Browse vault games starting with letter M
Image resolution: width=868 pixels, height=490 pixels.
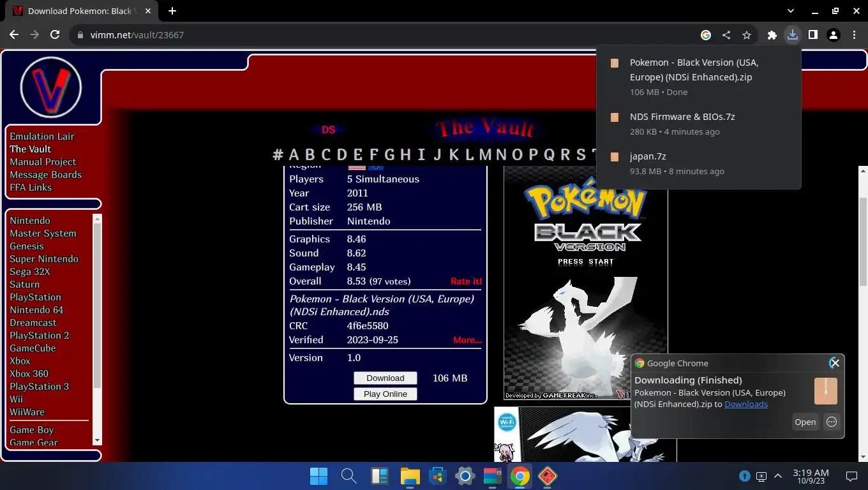(x=485, y=154)
